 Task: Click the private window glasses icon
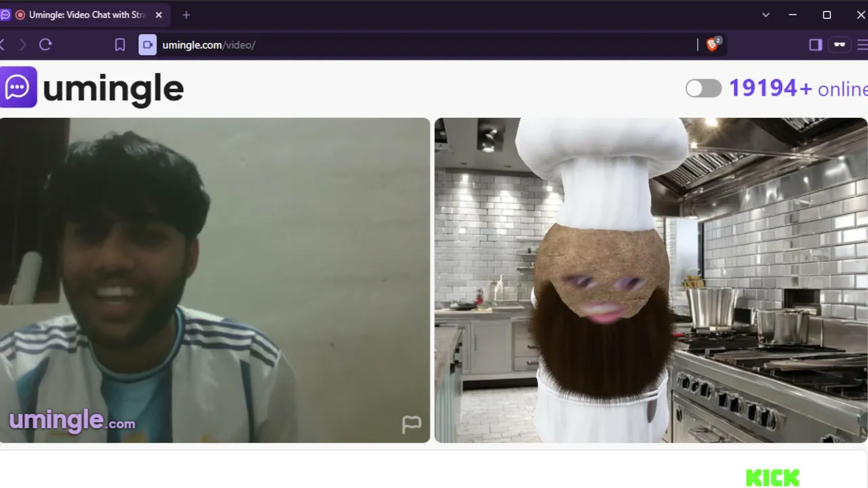pyautogui.click(x=840, y=45)
